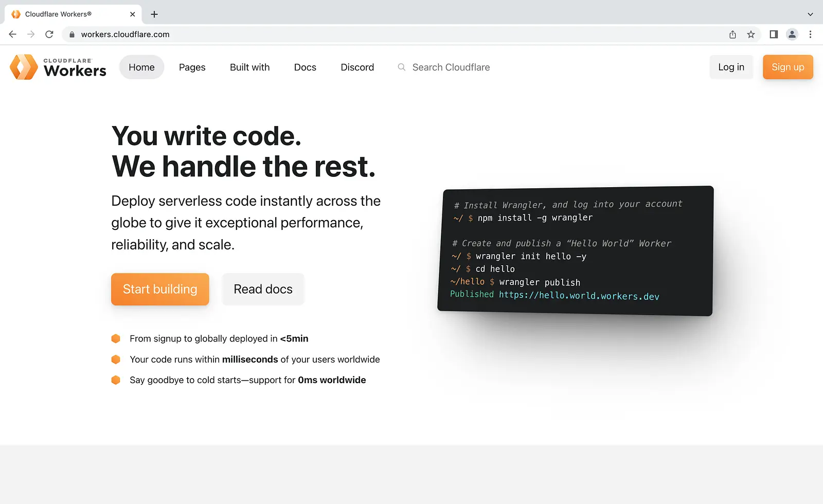Toggle the browser side panel icon
This screenshot has width=823, height=504.
774,34
